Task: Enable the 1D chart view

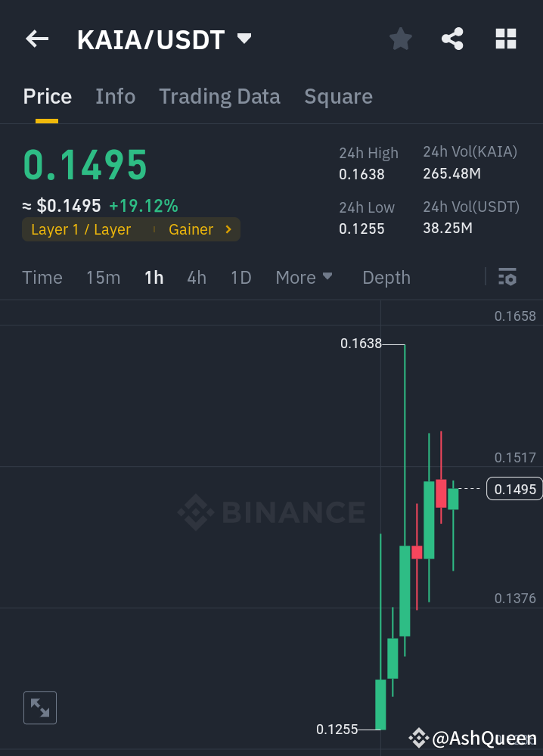Action: [240, 277]
